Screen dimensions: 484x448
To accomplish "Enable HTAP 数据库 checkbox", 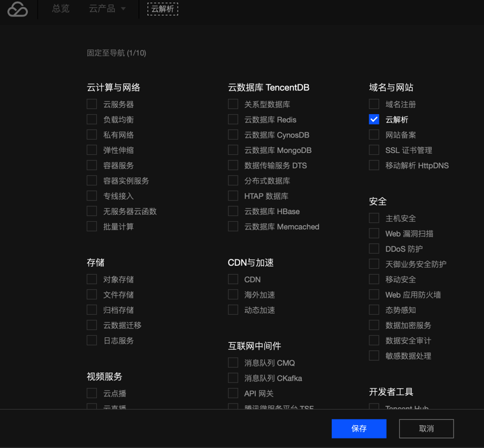I will [x=233, y=196].
